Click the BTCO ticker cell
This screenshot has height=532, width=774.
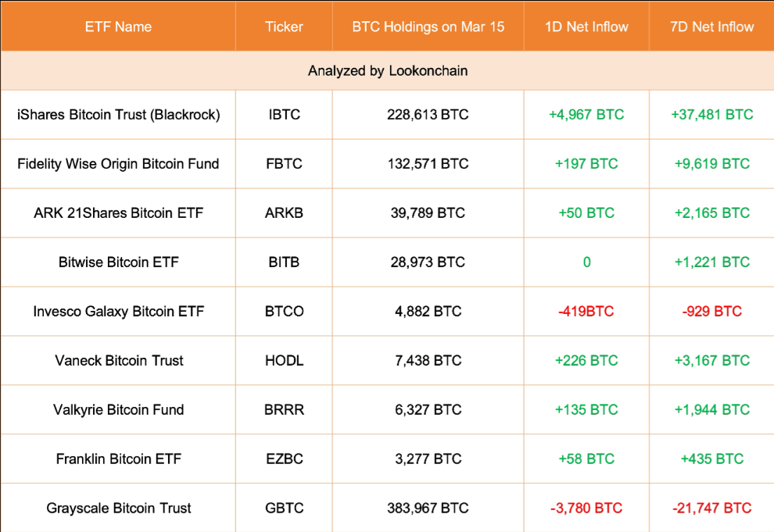tap(284, 312)
